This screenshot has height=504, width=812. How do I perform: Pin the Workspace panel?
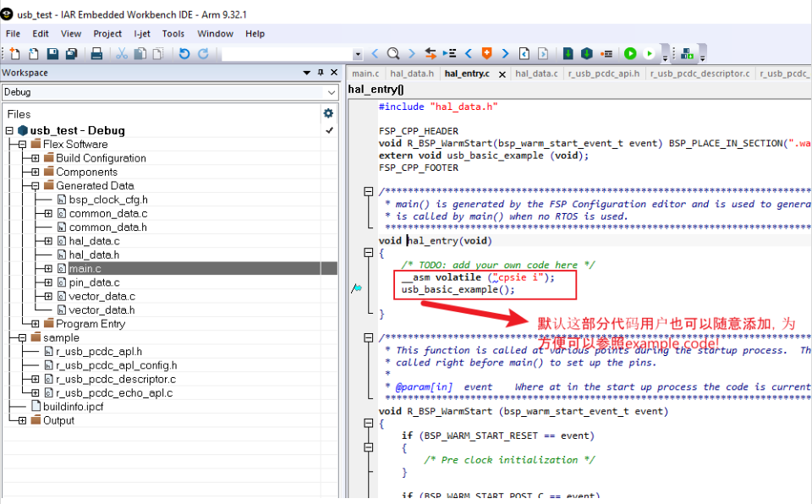[x=321, y=73]
